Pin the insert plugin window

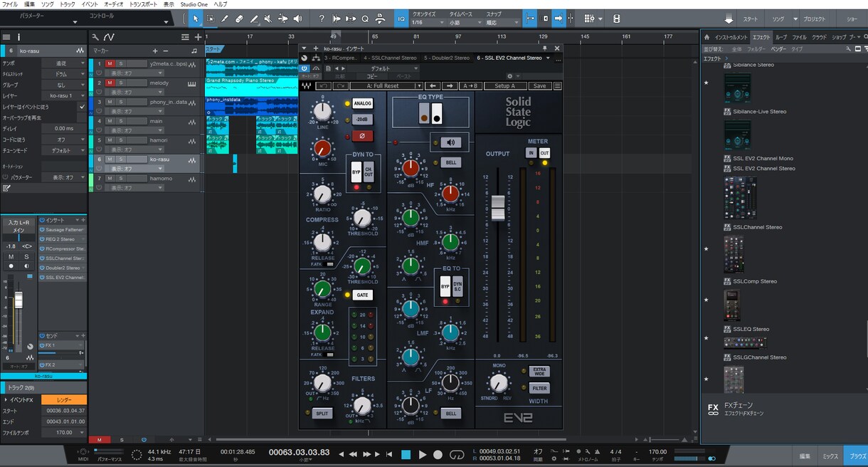coord(545,48)
